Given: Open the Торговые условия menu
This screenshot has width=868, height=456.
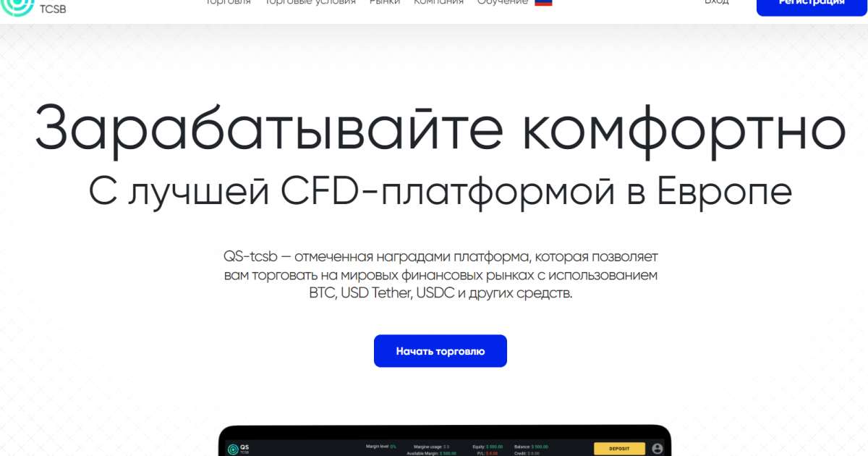Looking at the screenshot, I should tap(310, 3).
